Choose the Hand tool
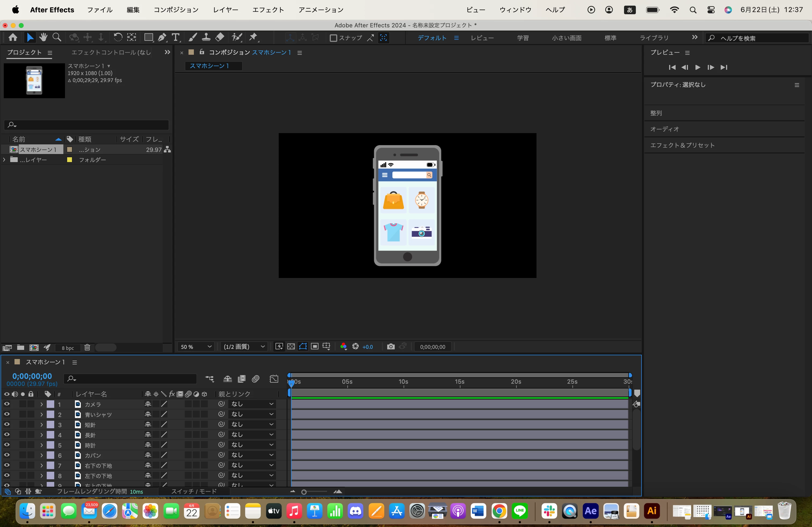This screenshot has width=812, height=527. [x=43, y=38]
